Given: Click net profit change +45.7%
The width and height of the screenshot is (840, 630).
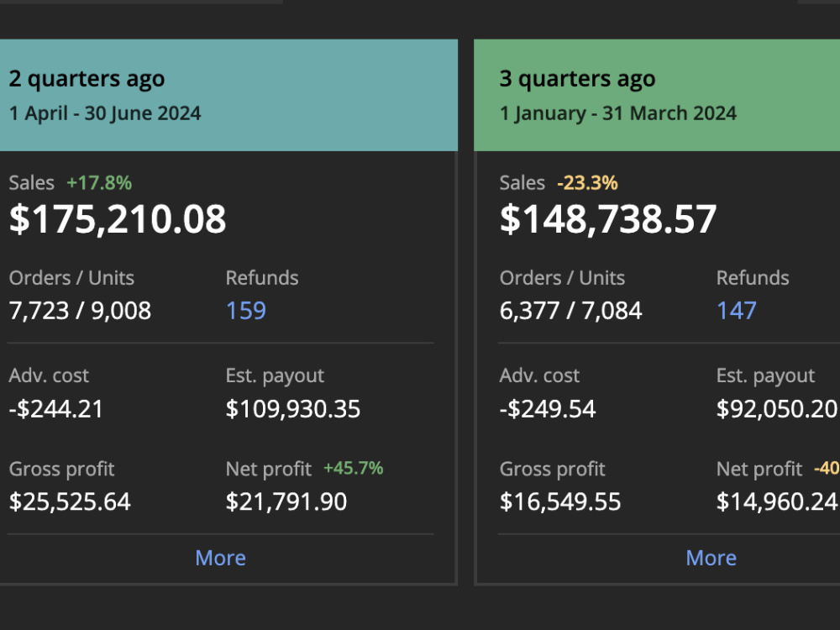Looking at the screenshot, I should (x=354, y=468).
